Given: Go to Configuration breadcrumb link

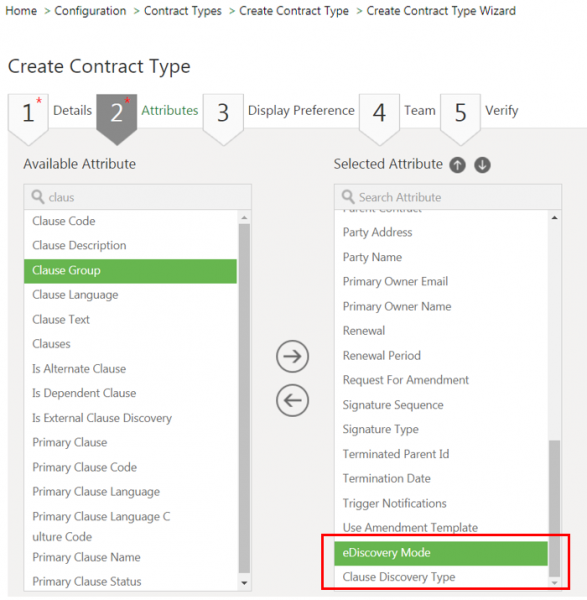Looking at the screenshot, I should pos(90,11).
